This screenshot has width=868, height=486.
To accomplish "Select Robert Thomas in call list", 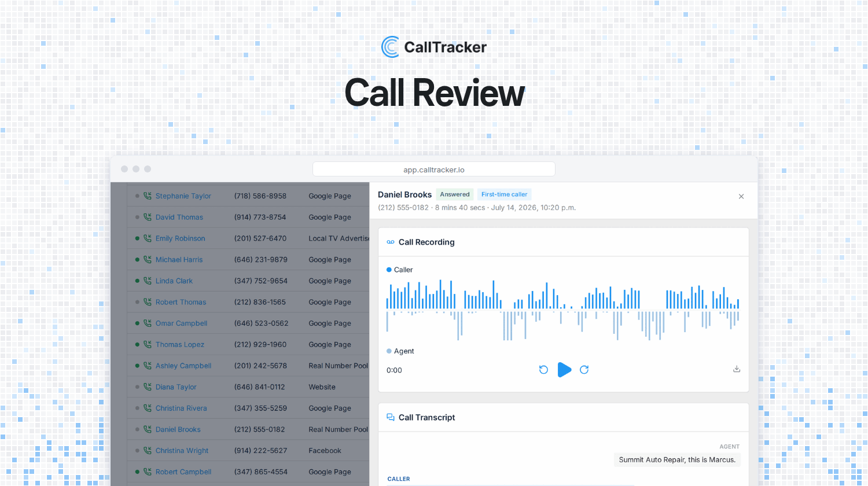I will pyautogui.click(x=181, y=302).
